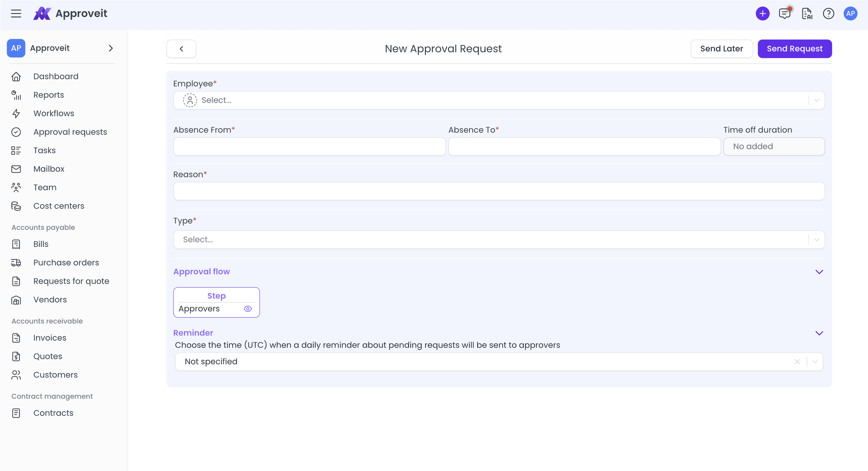Click the Invoices document icon
The width and height of the screenshot is (868, 471).
click(x=16, y=338)
